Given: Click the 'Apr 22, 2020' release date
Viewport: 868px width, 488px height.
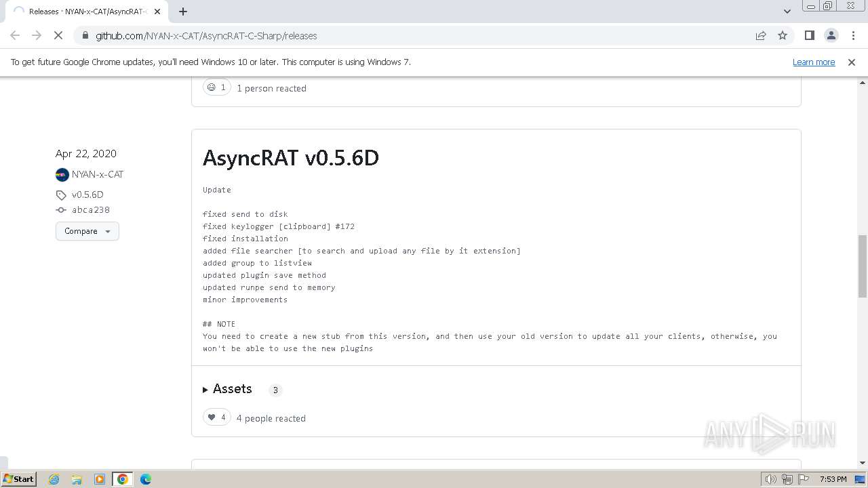Looking at the screenshot, I should pos(86,154).
